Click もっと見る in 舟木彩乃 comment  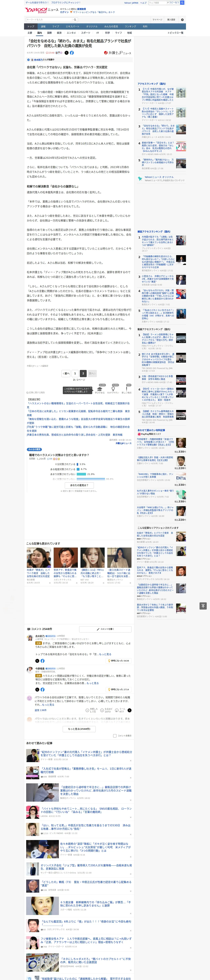(105, 654)
